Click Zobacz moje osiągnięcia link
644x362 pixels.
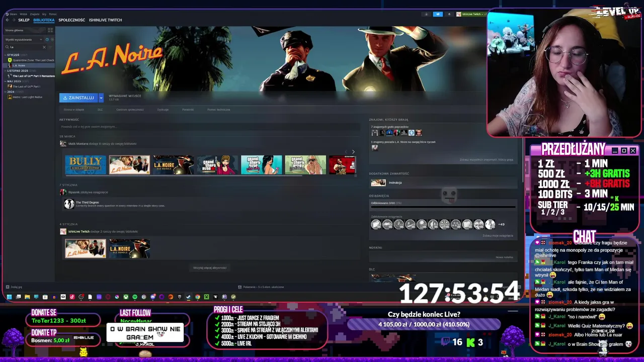pyautogui.click(x=498, y=236)
